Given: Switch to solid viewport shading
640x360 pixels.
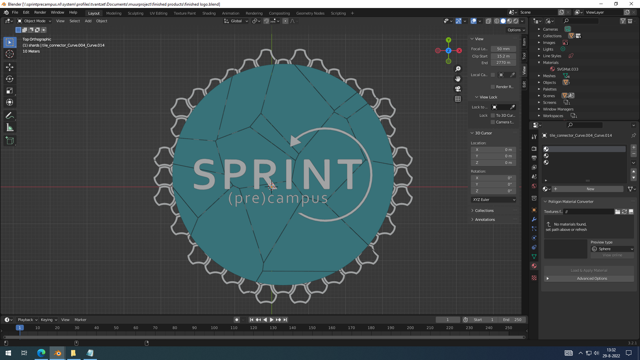Looking at the screenshot, I should tap(503, 21).
